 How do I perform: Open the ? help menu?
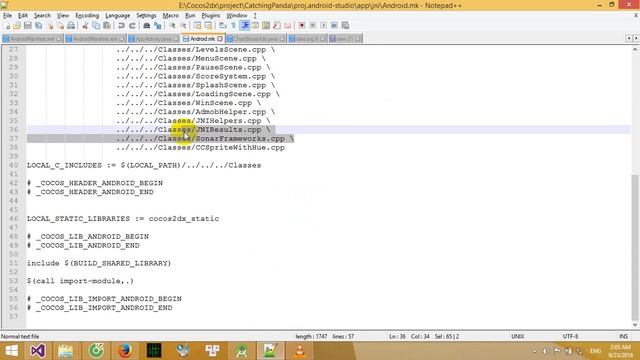255,16
